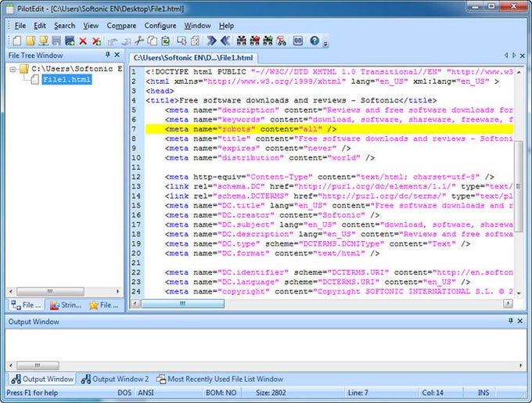This screenshot has height=403, width=532.
Task: Click the first binoculars Find icon
Action: [241, 41]
